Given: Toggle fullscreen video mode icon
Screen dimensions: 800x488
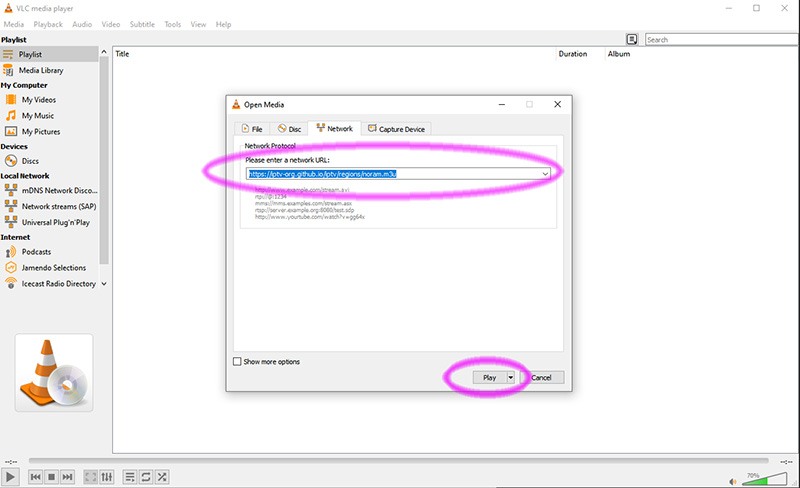Looking at the screenshot, I should coord(90,477).
